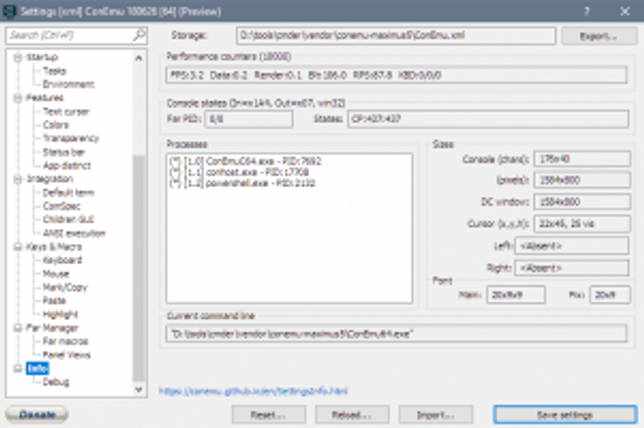Open the Status bar settings page
The width and height of the screenshot is (644, 428).
(x=64, y=152)
